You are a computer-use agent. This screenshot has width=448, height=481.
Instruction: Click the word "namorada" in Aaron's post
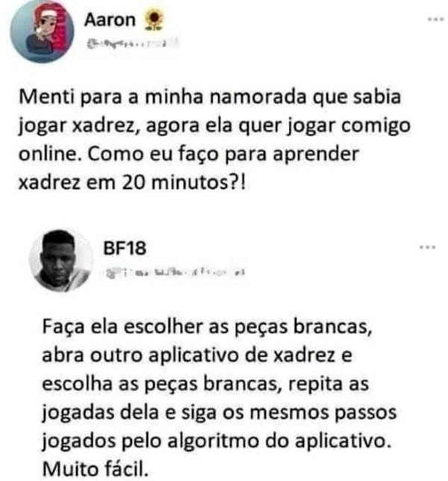click(258, 96)
